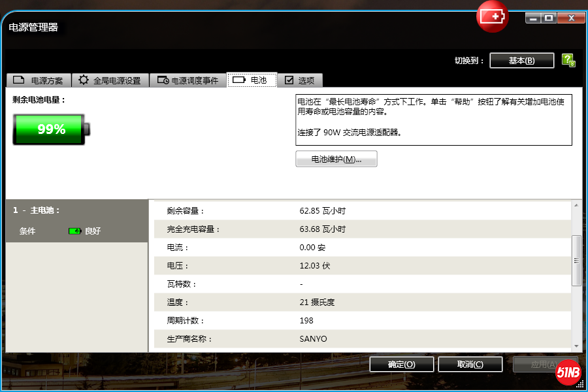Go to the 选项 tab

click(300, 80)
